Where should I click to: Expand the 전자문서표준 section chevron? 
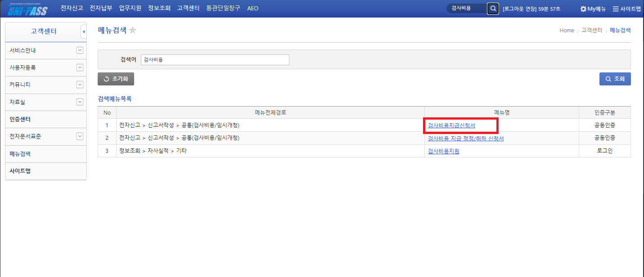pos(80,136)
